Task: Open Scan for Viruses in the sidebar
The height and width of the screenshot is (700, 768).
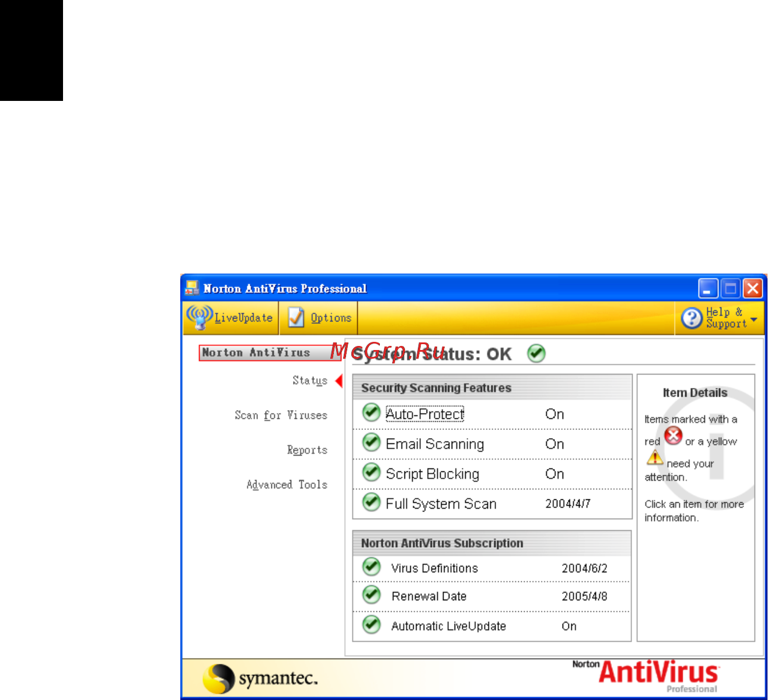Action: click(x=281, y=415)
